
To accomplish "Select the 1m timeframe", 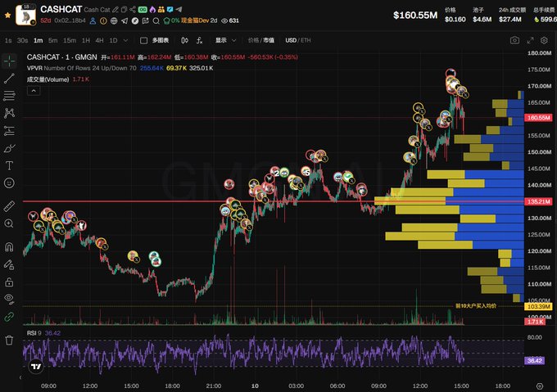I will pos(38,40).
